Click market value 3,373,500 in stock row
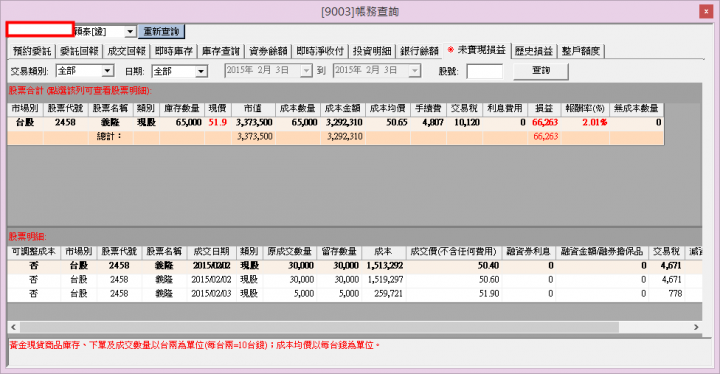This screenshot has width=720, height=374. [x=254, y=123]
